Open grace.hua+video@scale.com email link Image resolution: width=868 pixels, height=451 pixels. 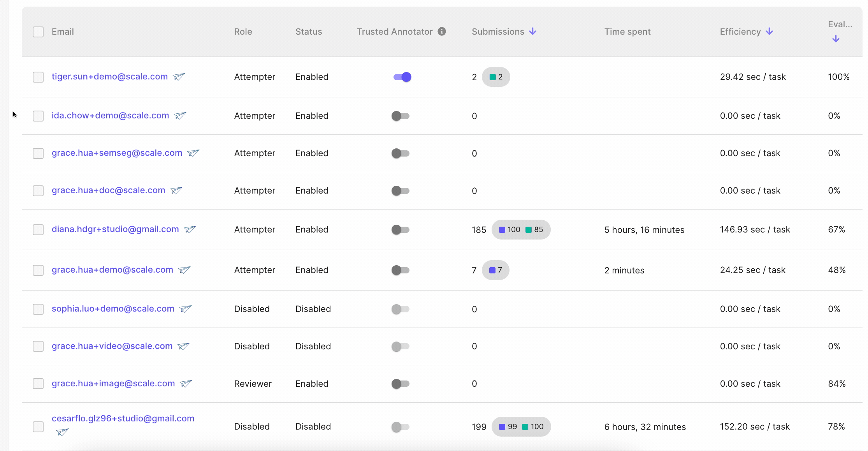coord(112,346)
